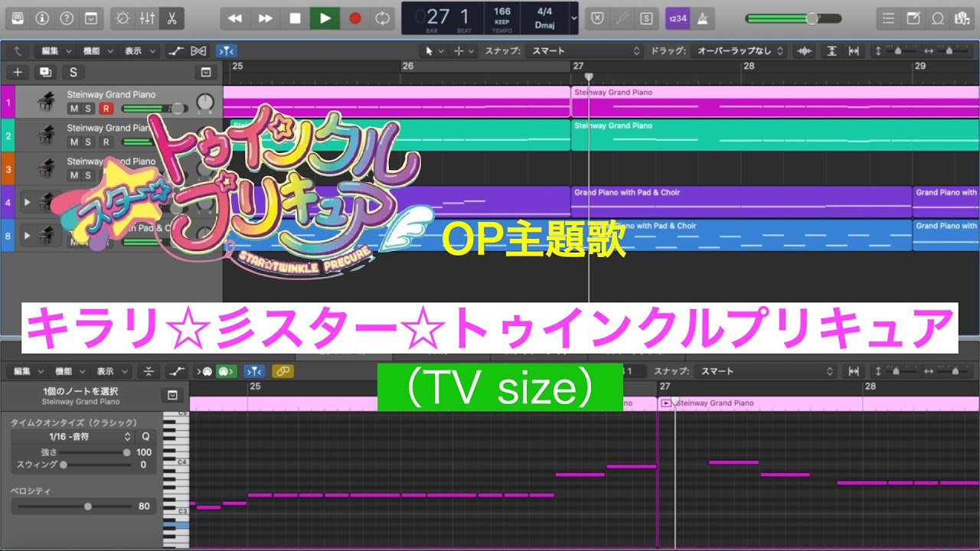Click the vertical auto zoom icon
Image resolution: width=980 pixels, height=551 pixels.
click(832, 51)
